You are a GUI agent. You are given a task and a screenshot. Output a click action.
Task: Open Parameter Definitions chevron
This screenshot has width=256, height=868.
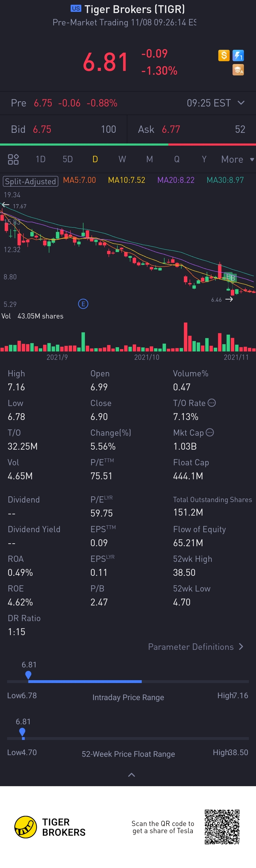click(241, 646)
